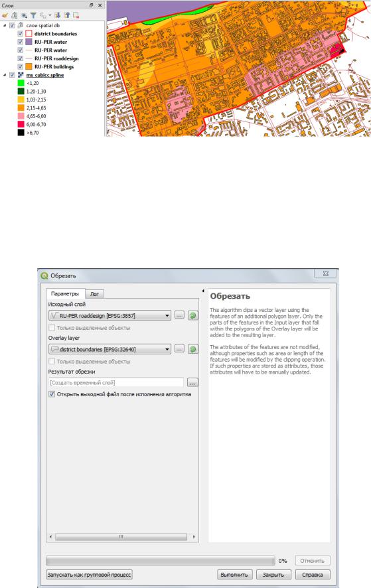Choose output file with ... button
The width and height of the screenshot is (371, 588).
click(192, 383)
